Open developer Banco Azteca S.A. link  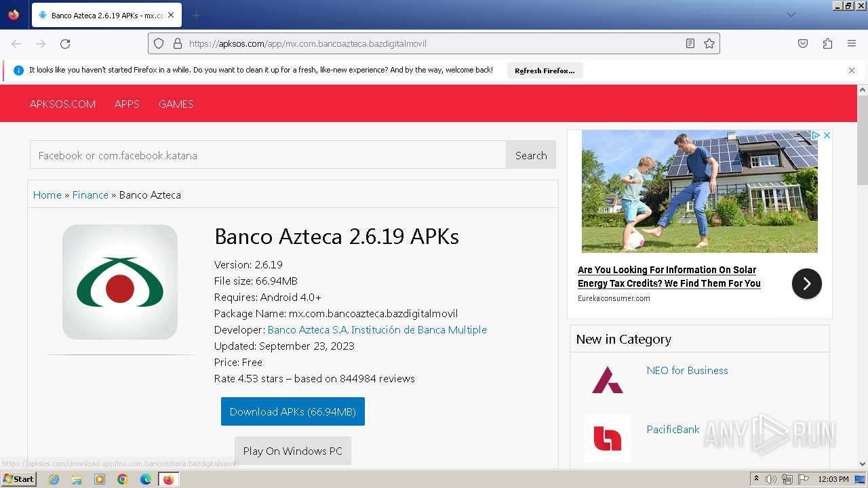377,329
